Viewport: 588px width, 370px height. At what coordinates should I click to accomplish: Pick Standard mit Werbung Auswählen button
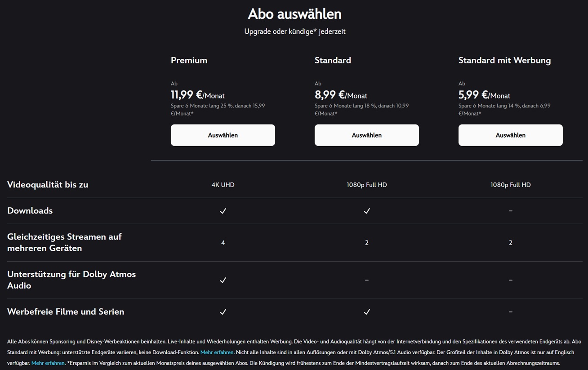tap(510, 135)
